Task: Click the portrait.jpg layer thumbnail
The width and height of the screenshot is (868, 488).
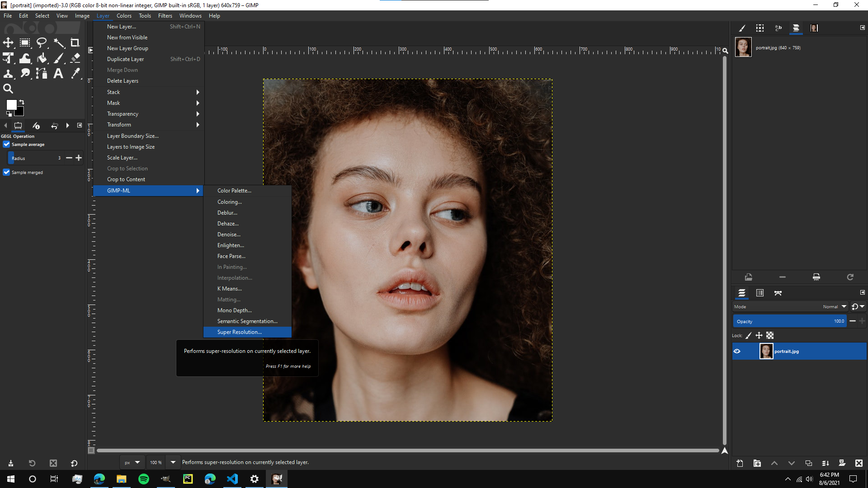Action: (x=765, y=351)
